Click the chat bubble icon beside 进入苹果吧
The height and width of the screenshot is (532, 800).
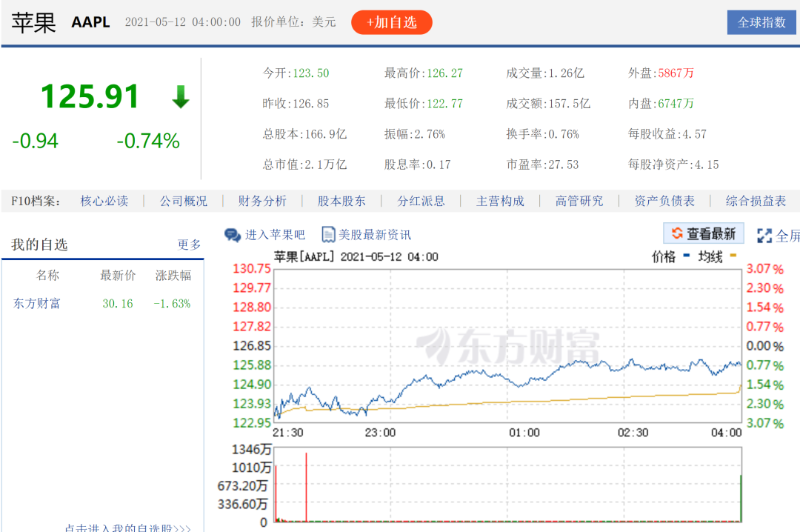pyautogui.click(x=233, y=235)
